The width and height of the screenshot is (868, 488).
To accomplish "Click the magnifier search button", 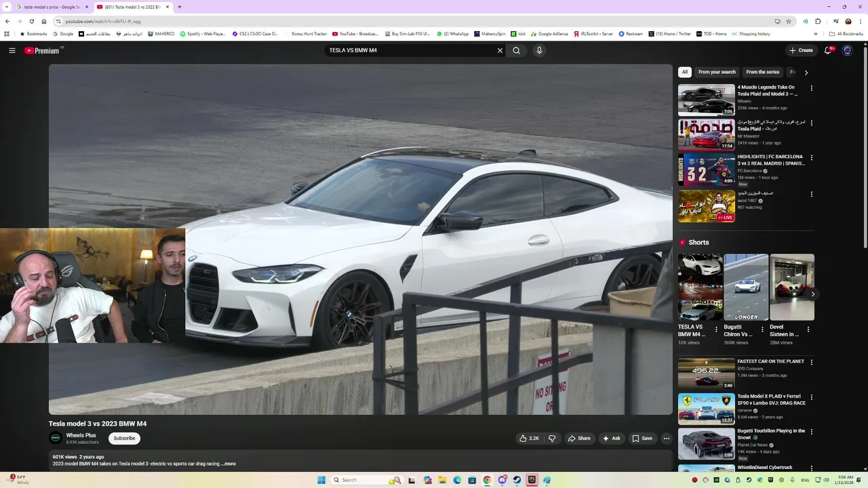I will tap(517, 50).
